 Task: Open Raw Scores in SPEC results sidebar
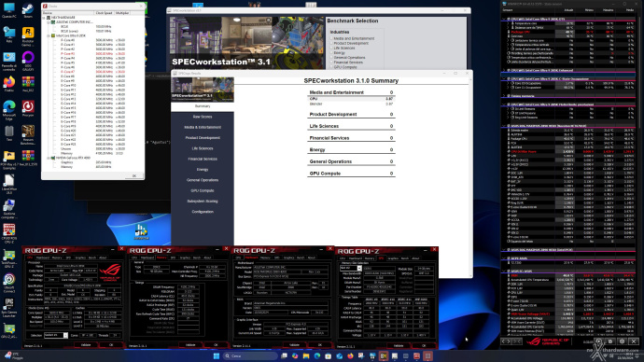click(203, 117)
